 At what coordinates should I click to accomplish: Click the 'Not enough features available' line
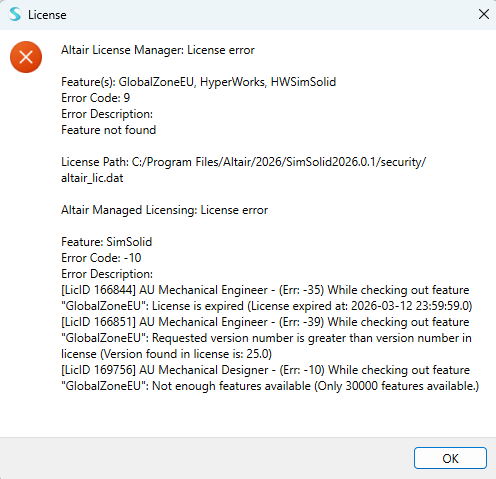(x=270, y=386)
